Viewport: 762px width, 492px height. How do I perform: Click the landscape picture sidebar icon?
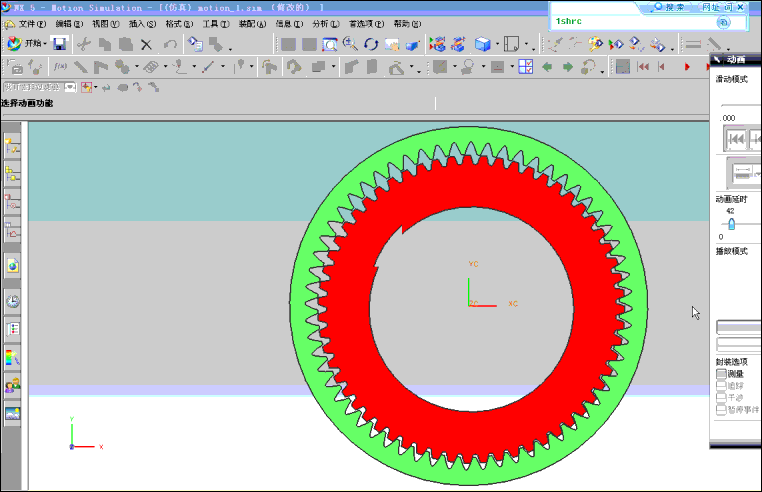tap(13, 413)
